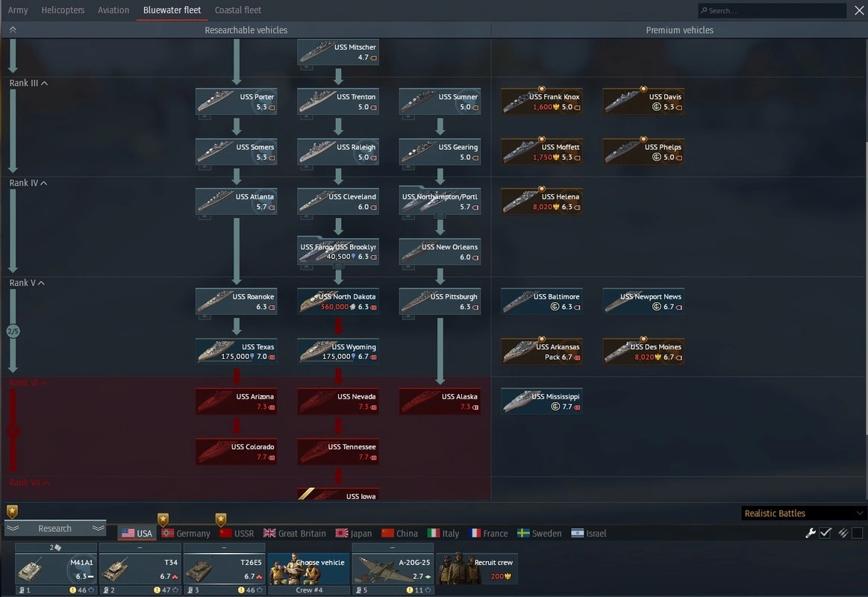Select the USS Roanoke ship card
868x597 pixels.
(237, 301)
